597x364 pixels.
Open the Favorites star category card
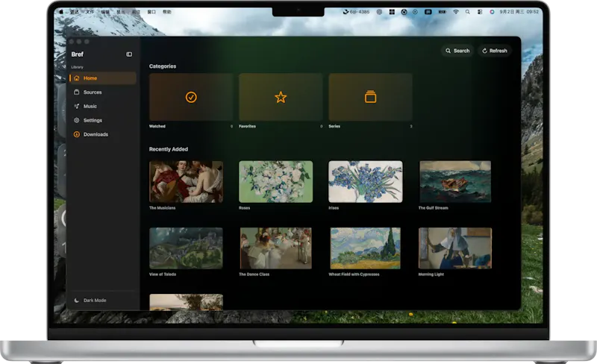pyautogui.click(x=281, y=97)
